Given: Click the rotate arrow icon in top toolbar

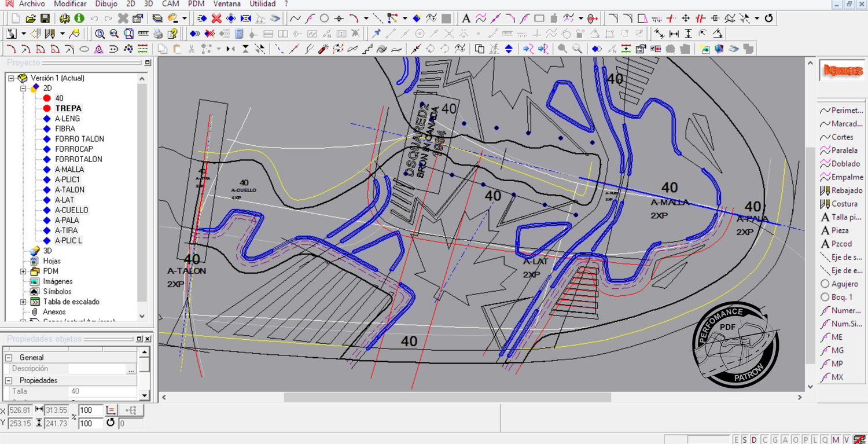Looking at the screenshot, I should (768, 19).
